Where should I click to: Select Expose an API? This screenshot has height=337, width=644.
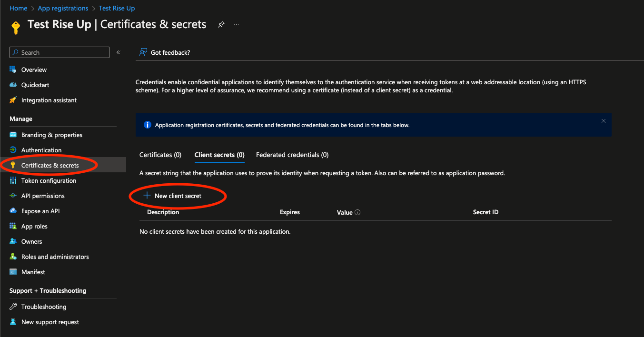coord(41,211)
